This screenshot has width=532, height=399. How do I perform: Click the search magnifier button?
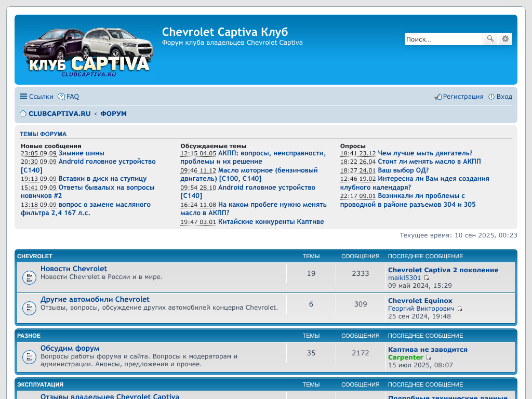pyautogui.click(x=490, y=39)
